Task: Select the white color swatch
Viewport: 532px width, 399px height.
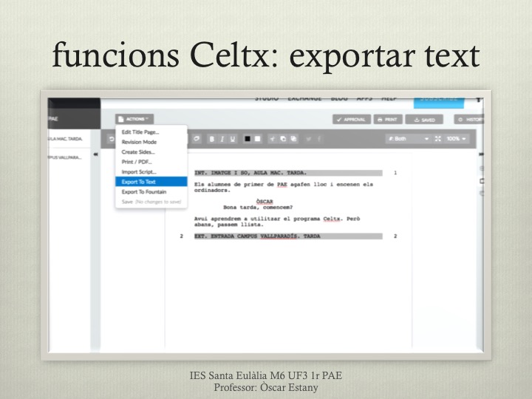Action: [259, 138]
